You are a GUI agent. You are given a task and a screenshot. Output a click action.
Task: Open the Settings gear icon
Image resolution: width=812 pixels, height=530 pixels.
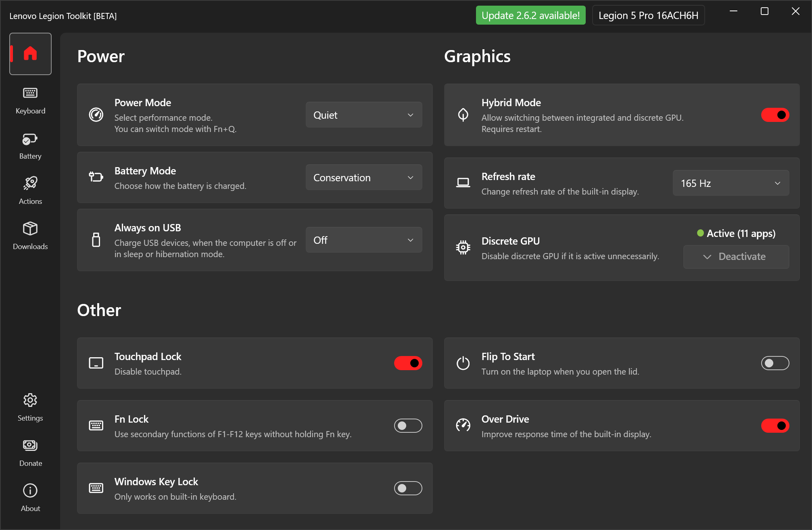coord(30,400)
